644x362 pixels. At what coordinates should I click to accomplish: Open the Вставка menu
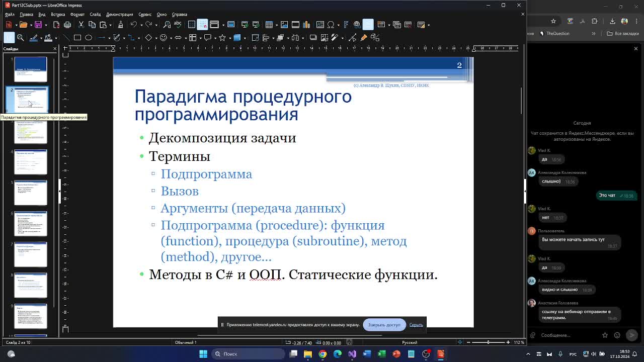pos(58,15)
